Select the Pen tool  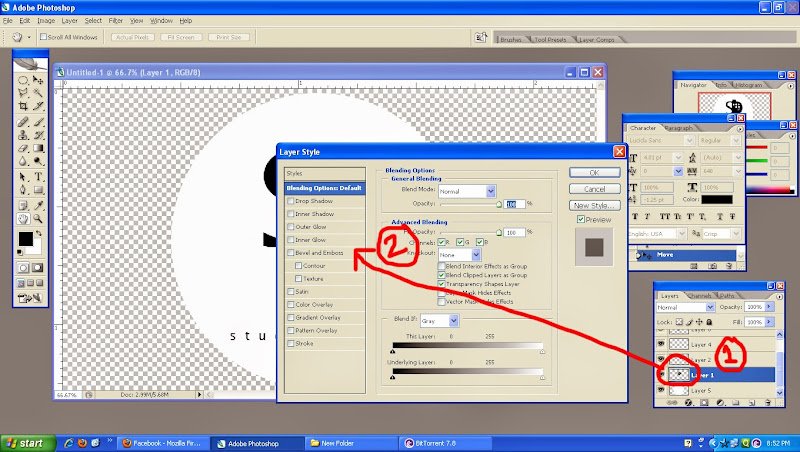click(23, 190)
